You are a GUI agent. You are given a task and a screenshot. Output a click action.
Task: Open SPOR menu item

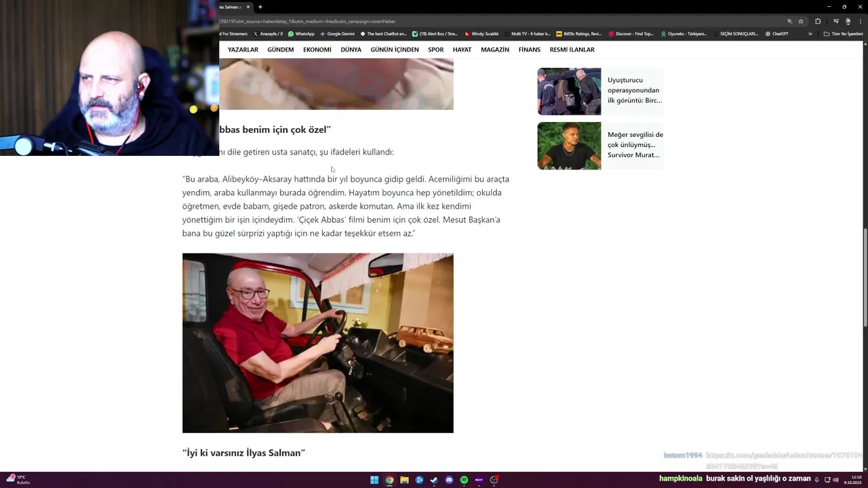point(436,49)
